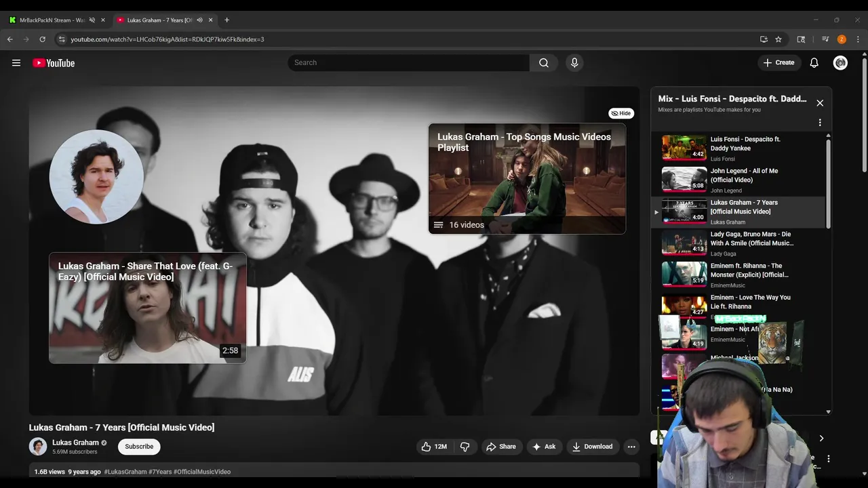868x488 pixels.
Task: Click the #7Years hashtag
Action: point(160,472)
